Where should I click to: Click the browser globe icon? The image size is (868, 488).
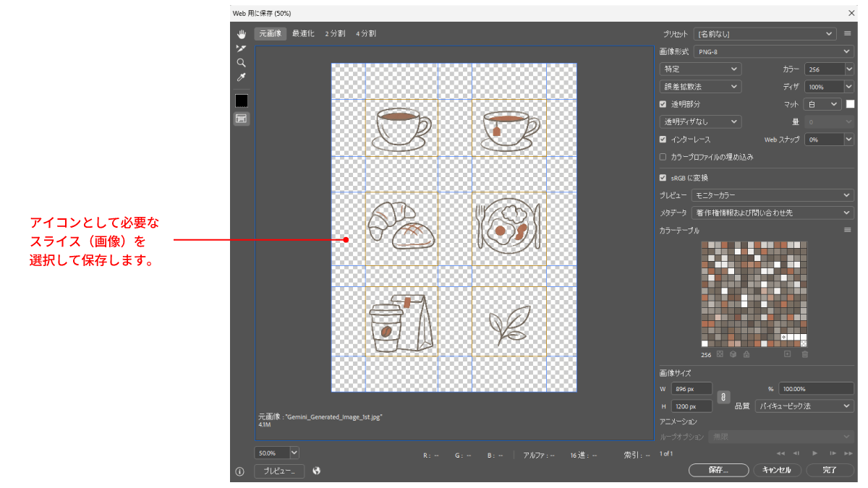point(316,471)
